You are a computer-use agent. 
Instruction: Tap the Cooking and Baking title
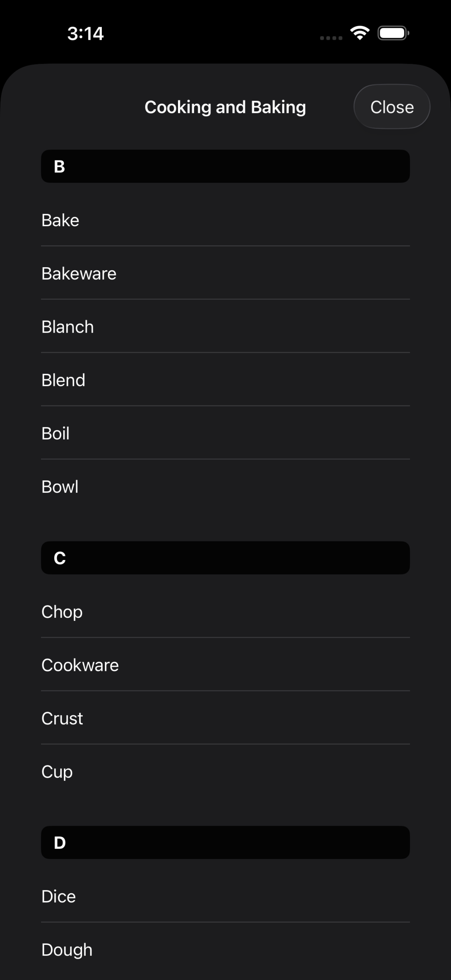225,107
